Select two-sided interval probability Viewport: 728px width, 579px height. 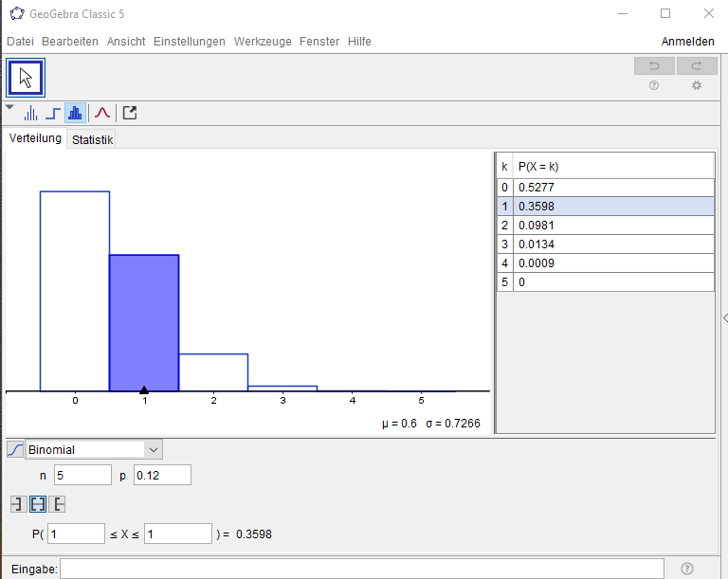point(38,504)
